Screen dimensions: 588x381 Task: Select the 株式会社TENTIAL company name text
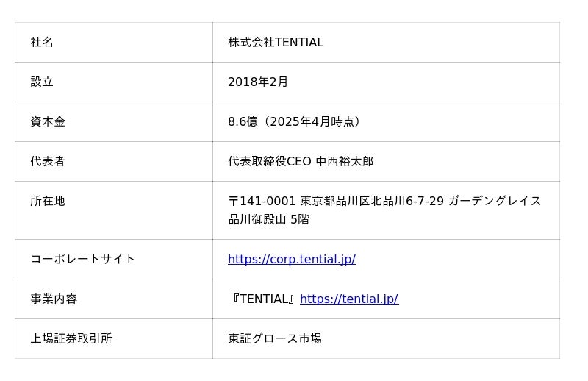(x=276, y=43)
